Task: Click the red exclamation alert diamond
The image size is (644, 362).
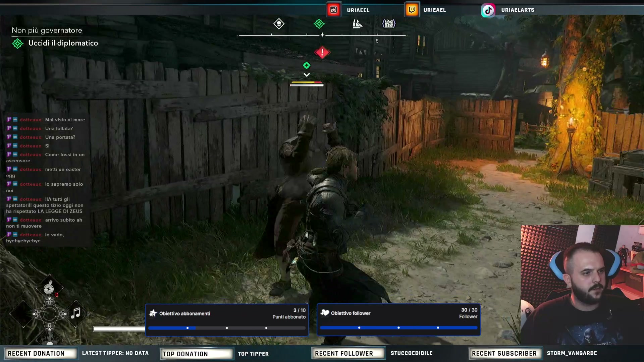Action: (322, 52)
